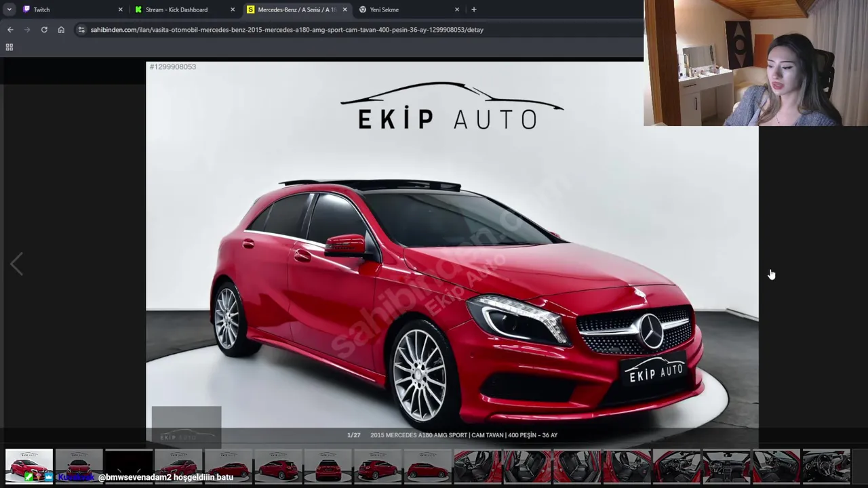Open the eleventh gallery thumbnail
The image size is (868, 488).
pos(528,466)
